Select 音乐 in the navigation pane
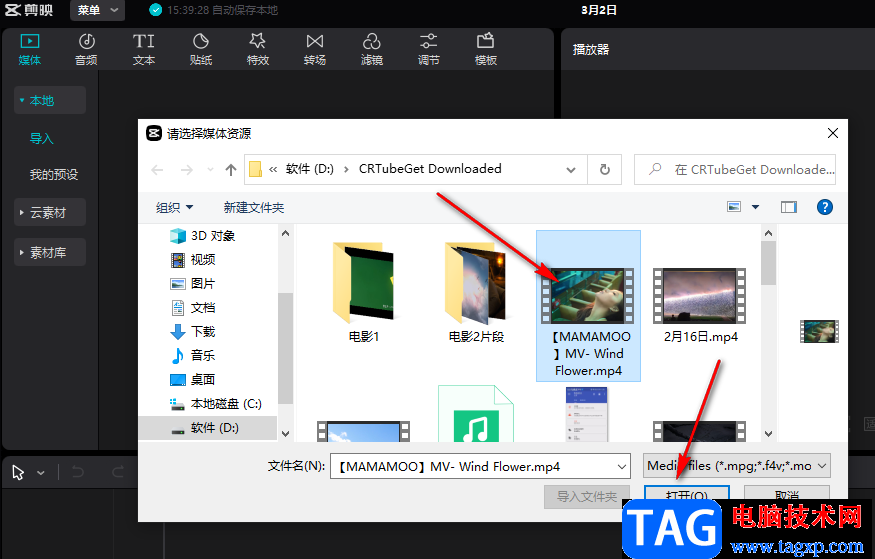The width and height of the screenshot is (875, 559). [193, 356]
